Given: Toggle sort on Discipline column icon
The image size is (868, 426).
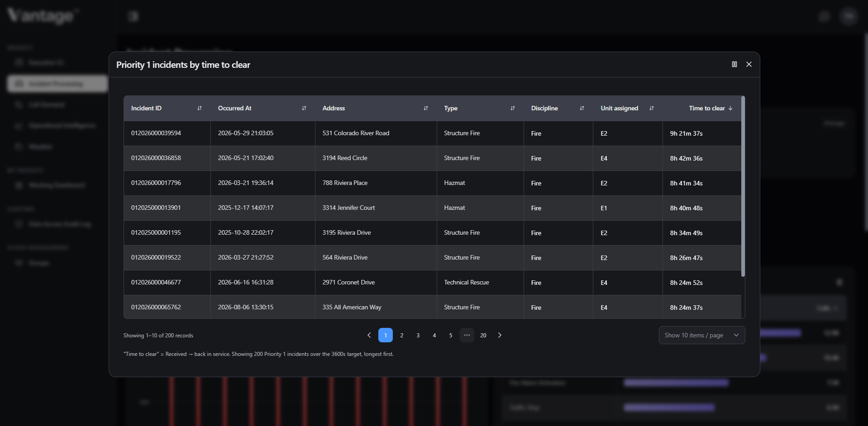Looking at the screenshot, I should (582, 109).
